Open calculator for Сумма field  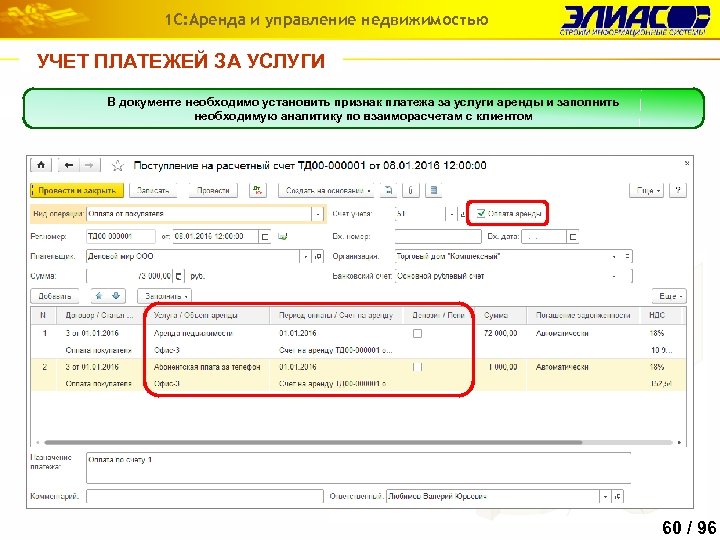pyautogui.click(x=179, y=276)
